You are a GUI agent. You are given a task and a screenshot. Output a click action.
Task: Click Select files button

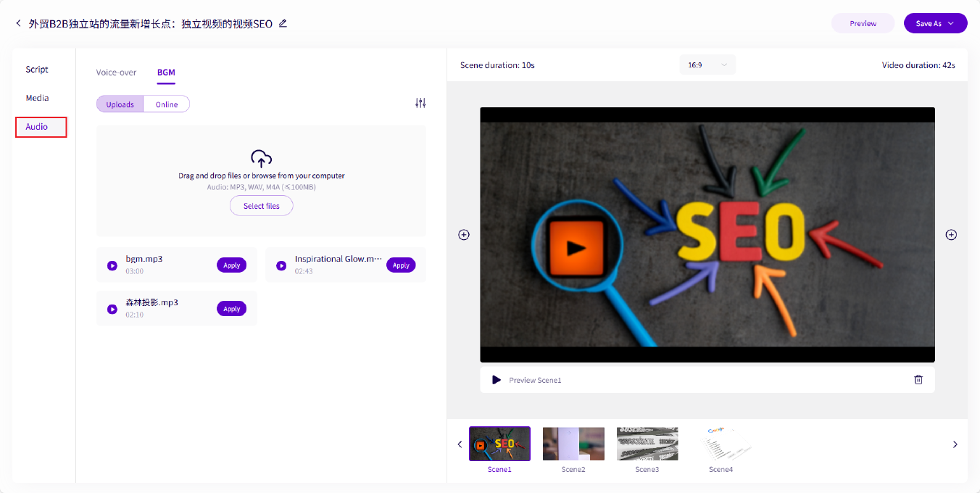pos(262,206)
